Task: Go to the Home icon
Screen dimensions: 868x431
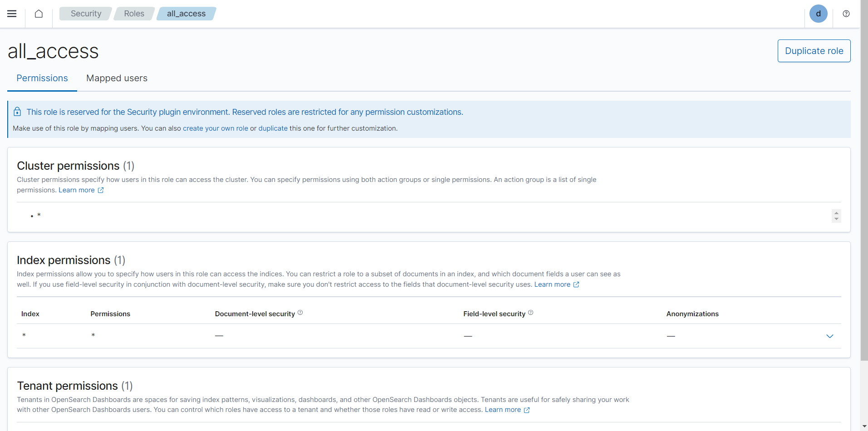Action: 39,14
